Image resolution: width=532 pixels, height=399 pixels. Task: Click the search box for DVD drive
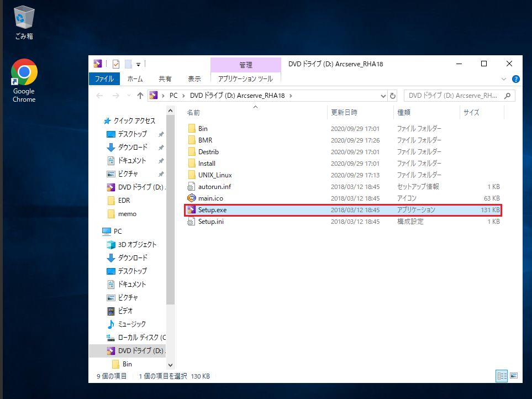460,96
